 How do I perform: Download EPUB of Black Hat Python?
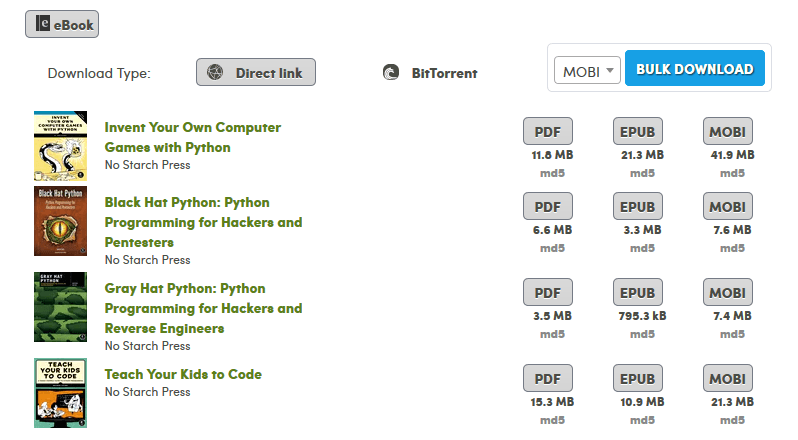[638, 206]
